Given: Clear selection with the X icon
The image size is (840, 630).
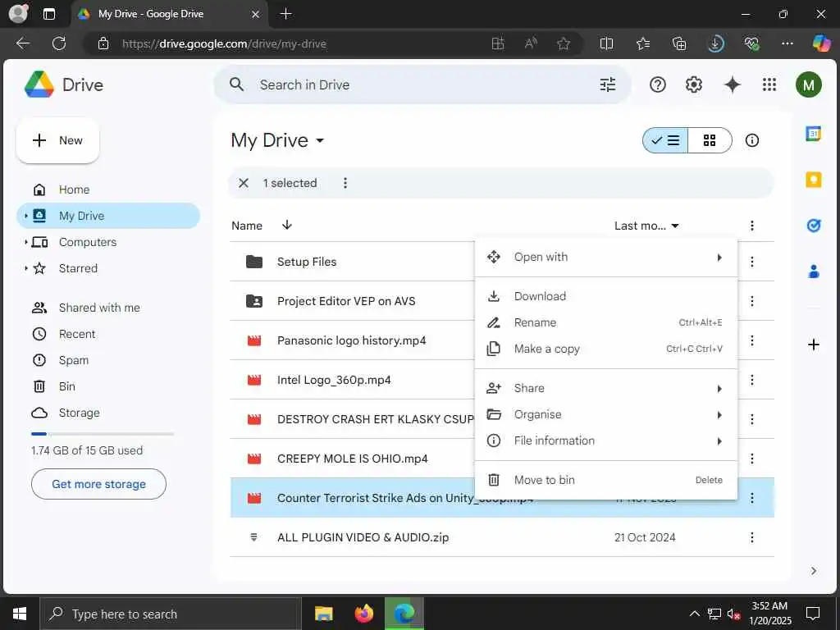Looking at the screenshot, I should [243, 183].
